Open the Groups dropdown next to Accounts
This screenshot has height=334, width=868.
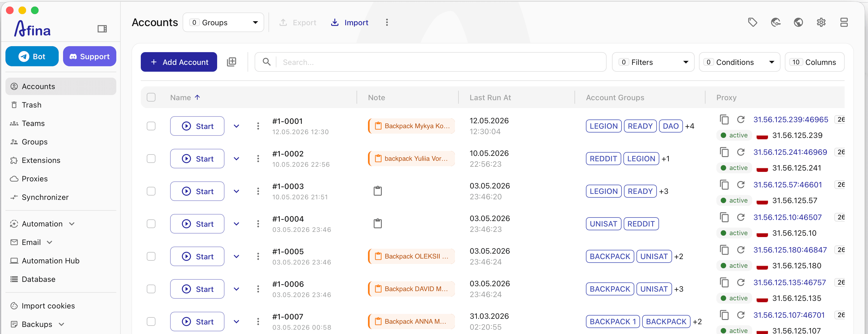pyautogui.click(x=223, y=23)
